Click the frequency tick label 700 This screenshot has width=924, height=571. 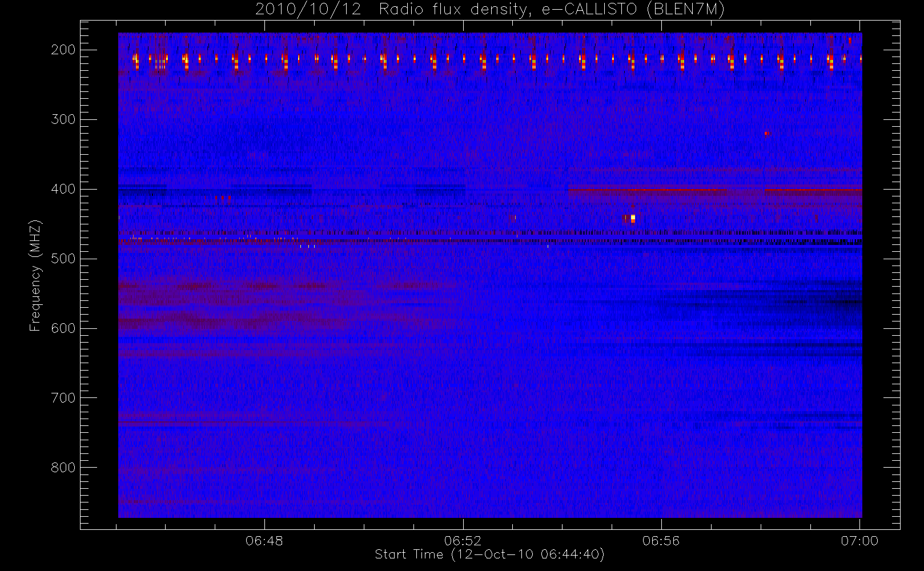click(63, 398)
